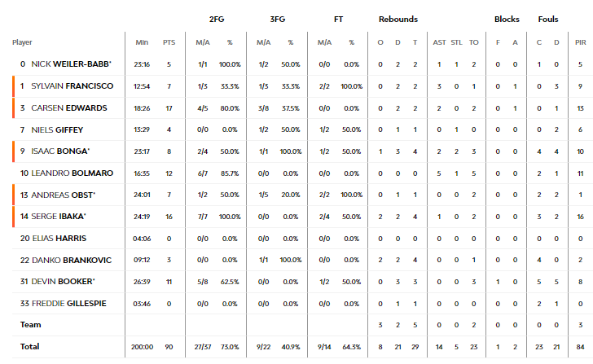
Task: Open Sylvain Francisco player link
Action: (x=72, y=86)
